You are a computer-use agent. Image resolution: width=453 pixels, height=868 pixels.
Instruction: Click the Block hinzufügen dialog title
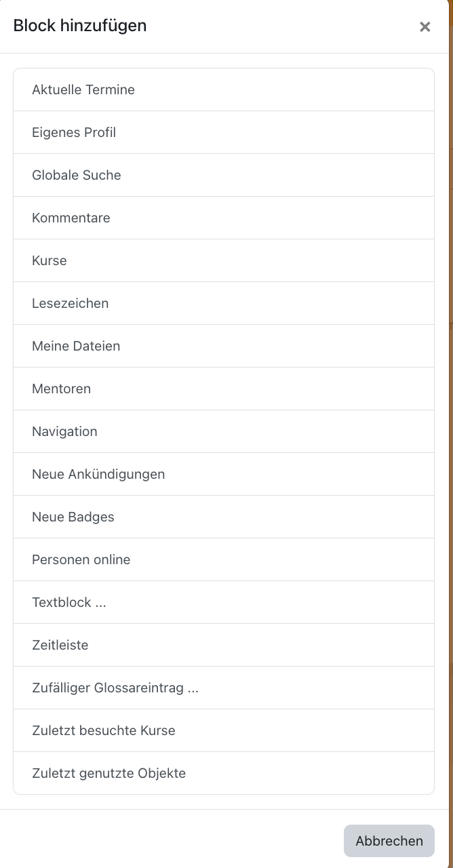pos(80,26)
